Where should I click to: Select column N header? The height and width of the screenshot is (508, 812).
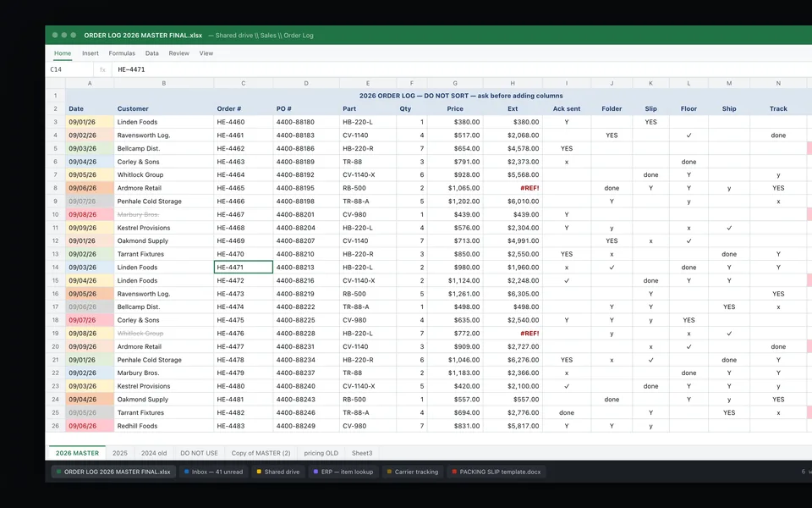tap(778, 83)
